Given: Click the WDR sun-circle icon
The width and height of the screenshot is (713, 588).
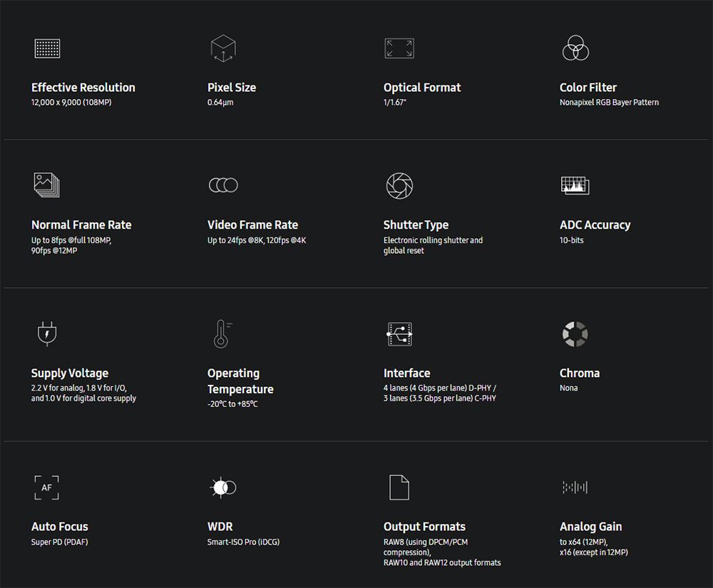Looking at the screenshot, I should pyautogui.click(x=222, y=488).
